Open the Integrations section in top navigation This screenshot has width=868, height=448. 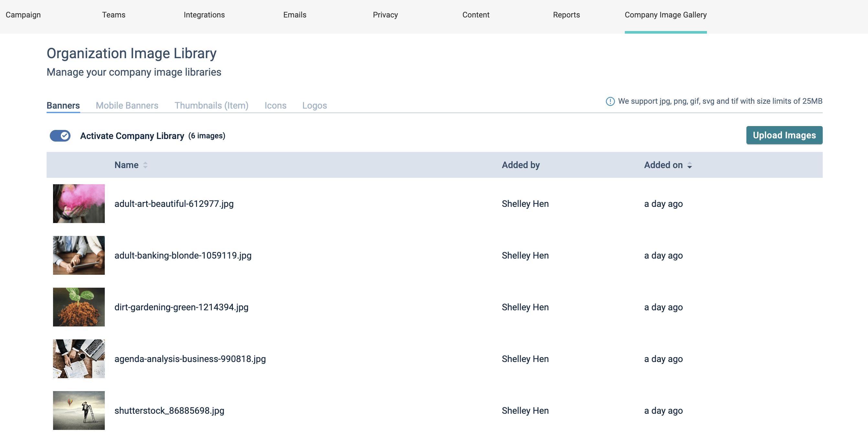tap(204, 15)
